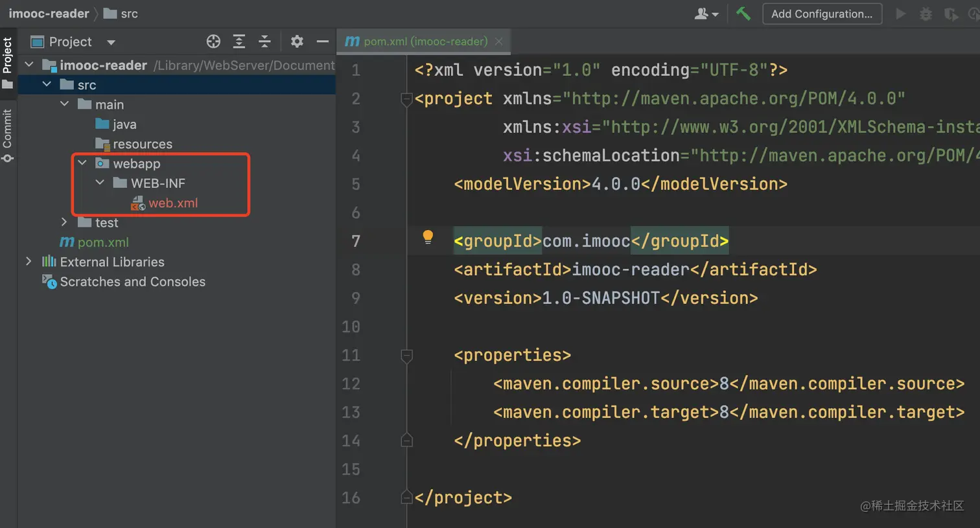Collapse the WEB-INF folder arrow
Screen dimensions: 980x528
(x=100, y=183)
